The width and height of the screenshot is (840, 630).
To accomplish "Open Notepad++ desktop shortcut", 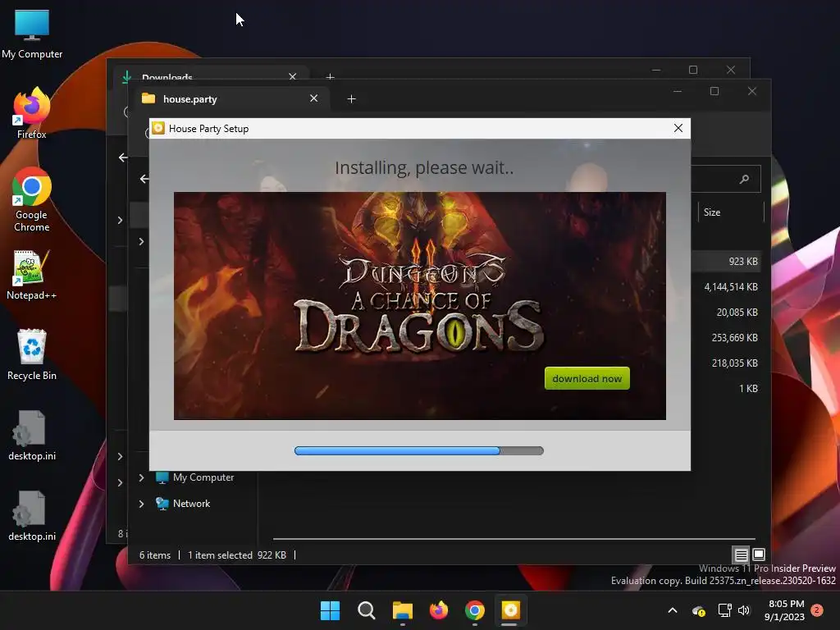I will click(32, 274).
